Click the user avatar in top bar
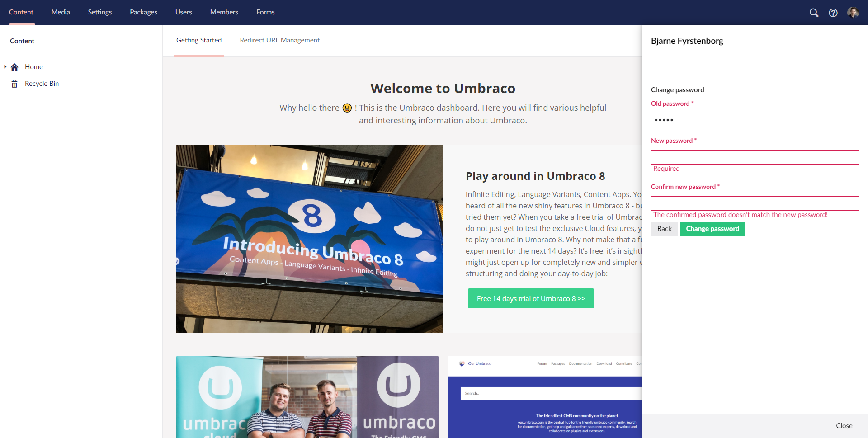Image resolution: width=868 pixels, height=438 pixels. 854,13
